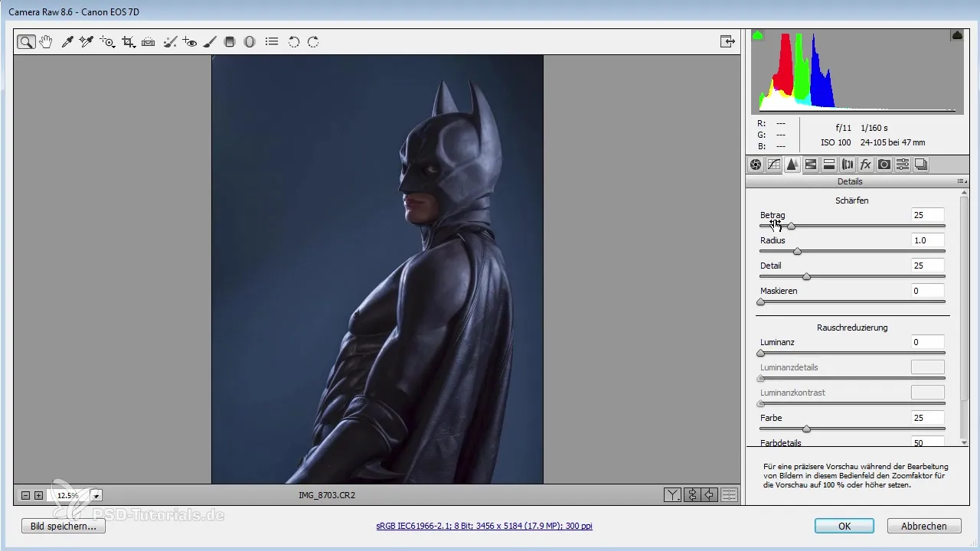Copy current settings to before
Viewport: 980px width, 551px height.
coord(710,495)
